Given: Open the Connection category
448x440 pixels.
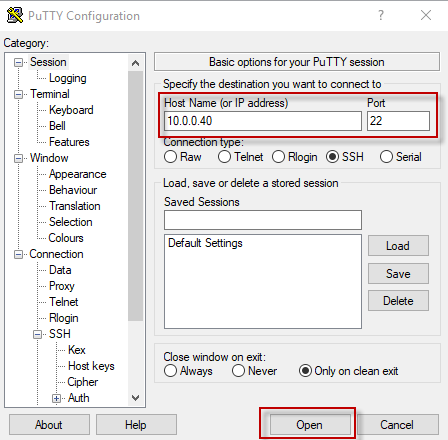Looking at the screenshot, I should 56,254.
